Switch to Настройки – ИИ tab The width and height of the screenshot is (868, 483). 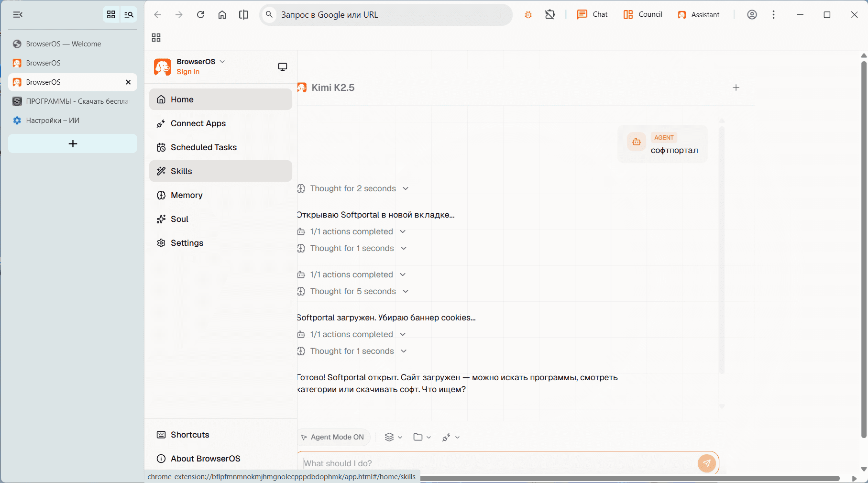click(73, 121)
